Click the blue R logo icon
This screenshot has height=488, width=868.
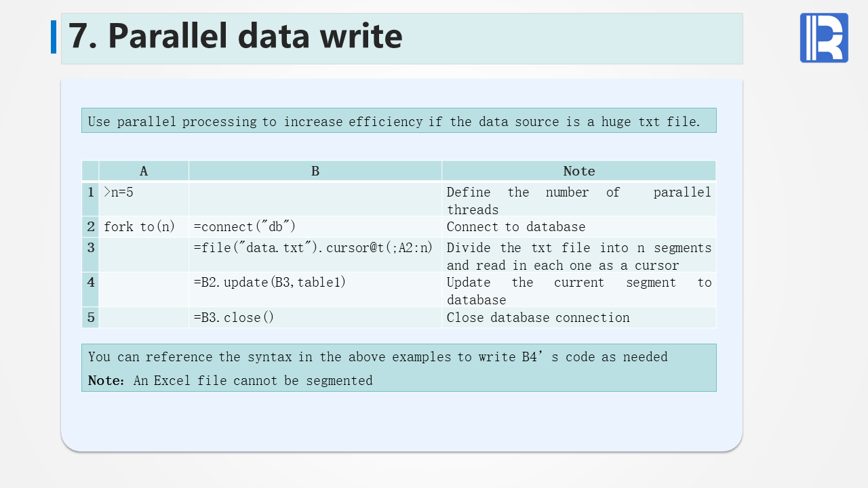(824, 38)
